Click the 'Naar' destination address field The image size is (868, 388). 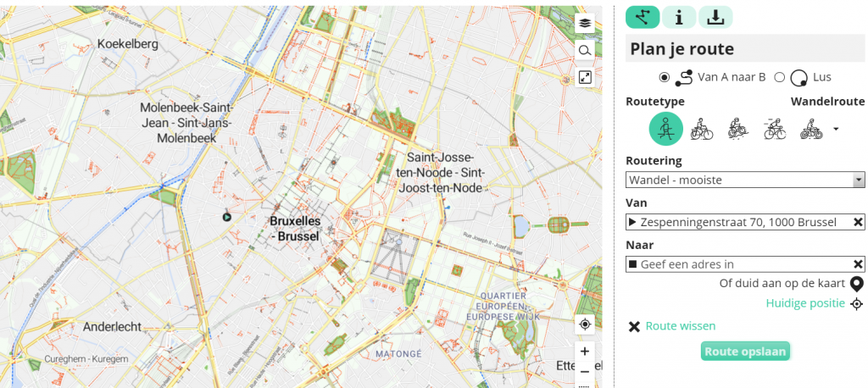click(x=739, y=264)
